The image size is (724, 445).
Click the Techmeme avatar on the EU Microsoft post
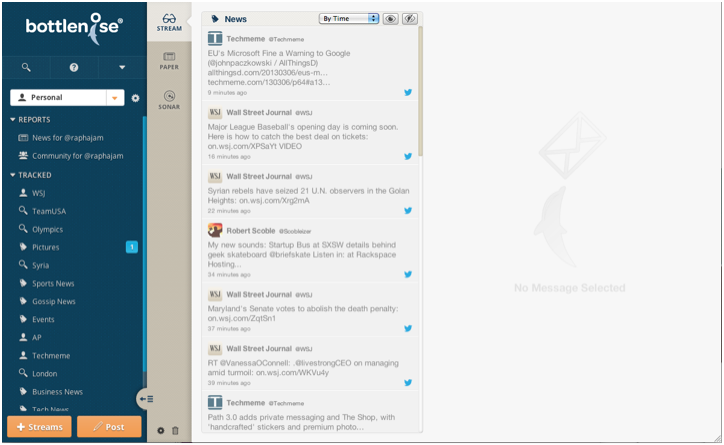click(215, 38)
